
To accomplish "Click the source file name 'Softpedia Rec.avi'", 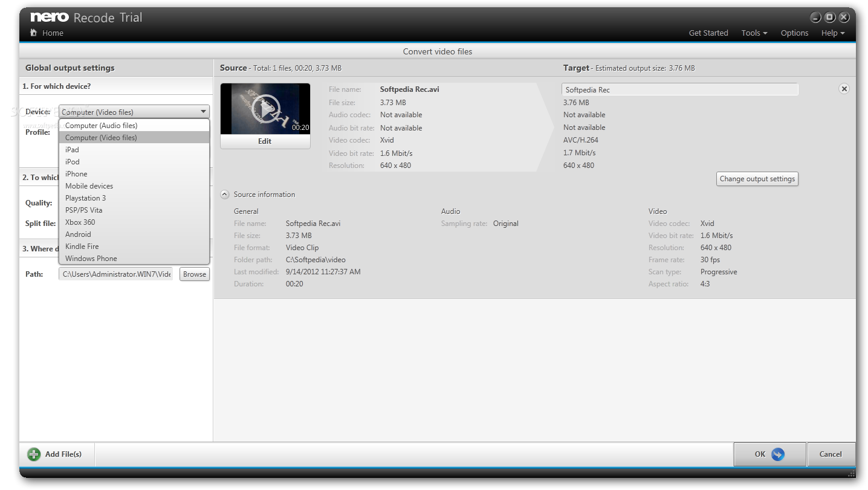I will tap(410, 89).
